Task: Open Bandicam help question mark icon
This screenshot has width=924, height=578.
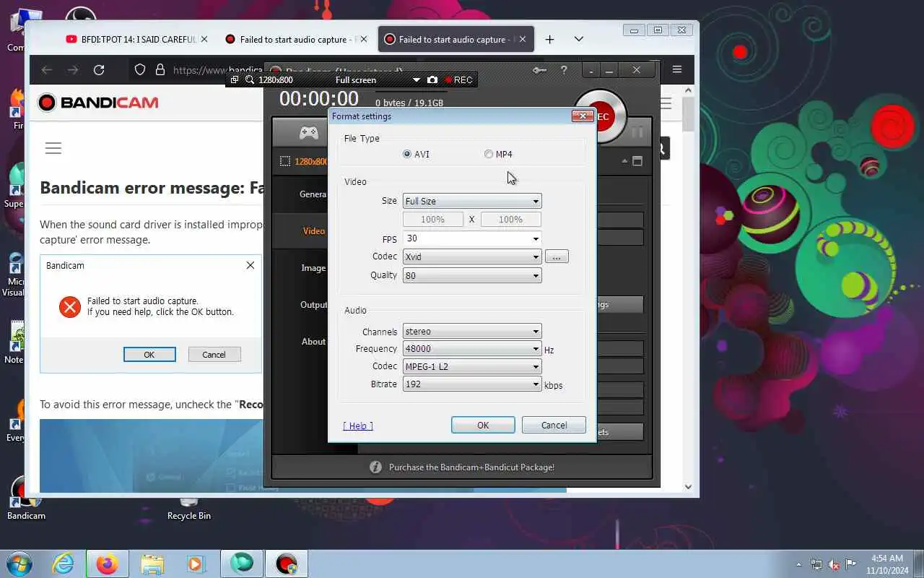Action: click(x=564, y=70)
